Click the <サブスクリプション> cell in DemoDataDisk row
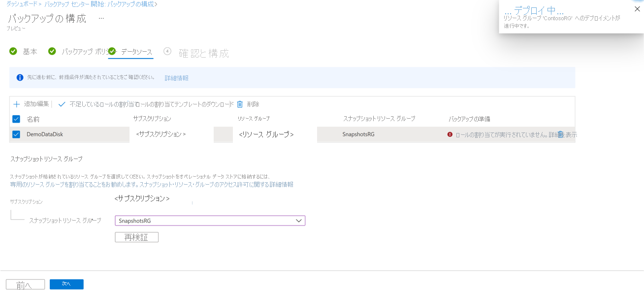644x293 pixels. click(161, 134)
